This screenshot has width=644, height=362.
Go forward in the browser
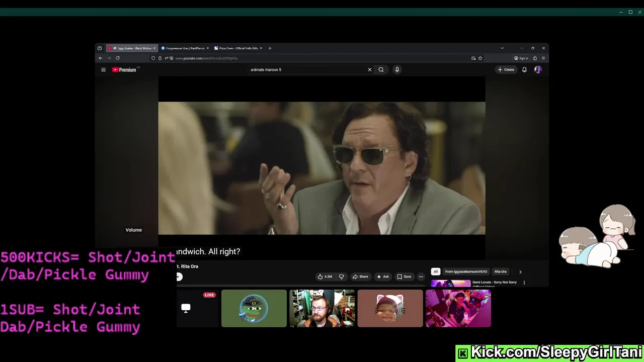click(x=109, y=58)
